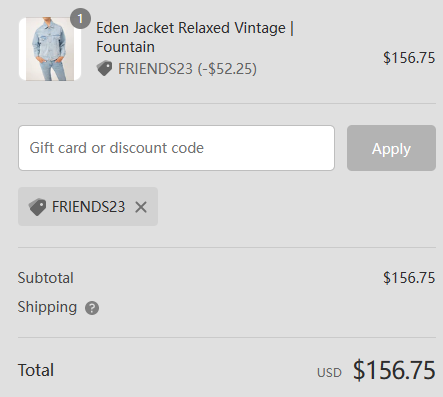443x397 pixels.
Task: Click the word Fountain in product title
Action: (x=126, y=47)
